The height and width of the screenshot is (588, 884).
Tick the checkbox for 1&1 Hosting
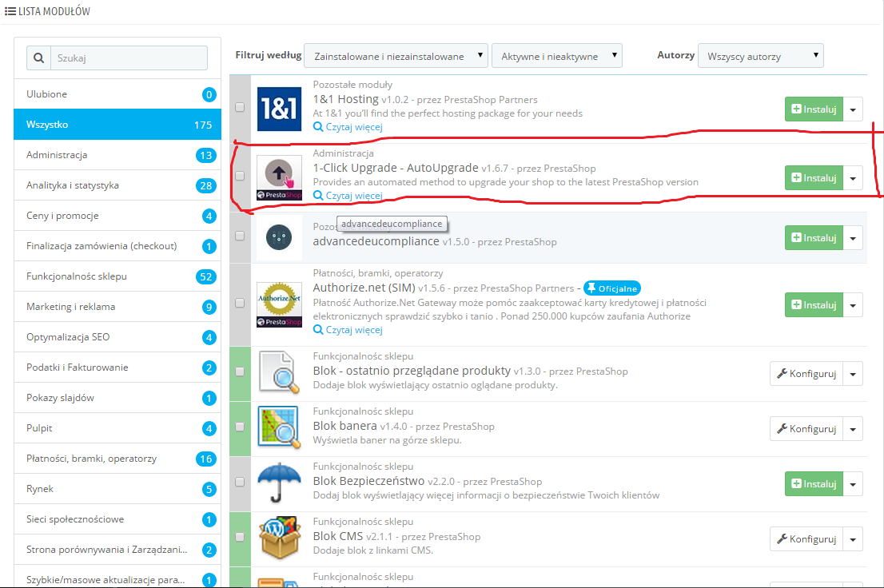point(240,107)
